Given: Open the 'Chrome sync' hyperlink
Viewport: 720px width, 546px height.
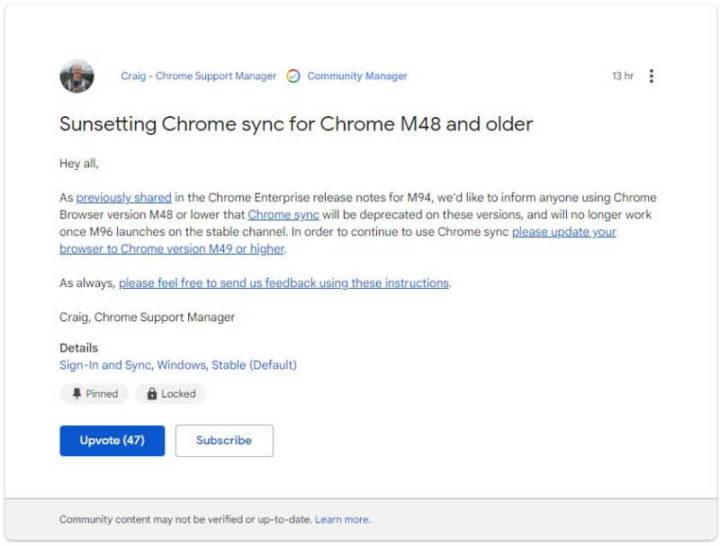Looking at the screenshot, I should [283, 214].
